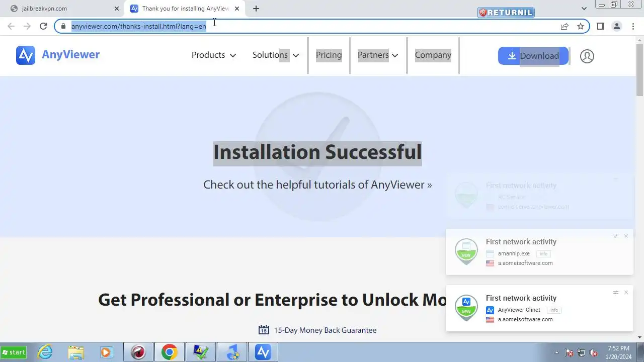Click the AnyViewer Clinet process name
The image size is (644, 362).
[519, 310]
